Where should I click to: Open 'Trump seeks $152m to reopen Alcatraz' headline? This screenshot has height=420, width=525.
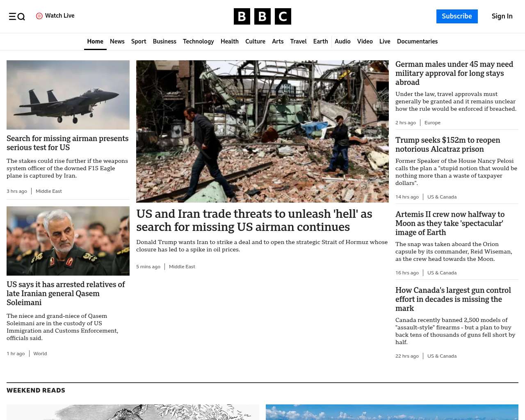(x=448, y=144)
